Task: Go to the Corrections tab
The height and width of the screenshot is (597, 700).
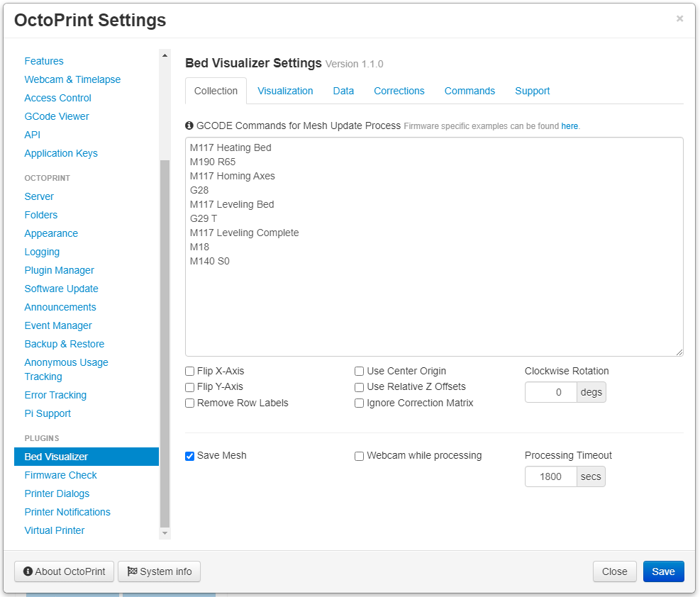Action: coord(399,91)
